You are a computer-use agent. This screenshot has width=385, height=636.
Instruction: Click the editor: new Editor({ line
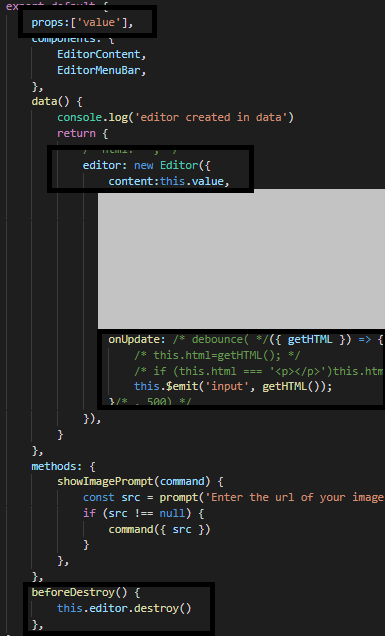[x=146, y=165]
